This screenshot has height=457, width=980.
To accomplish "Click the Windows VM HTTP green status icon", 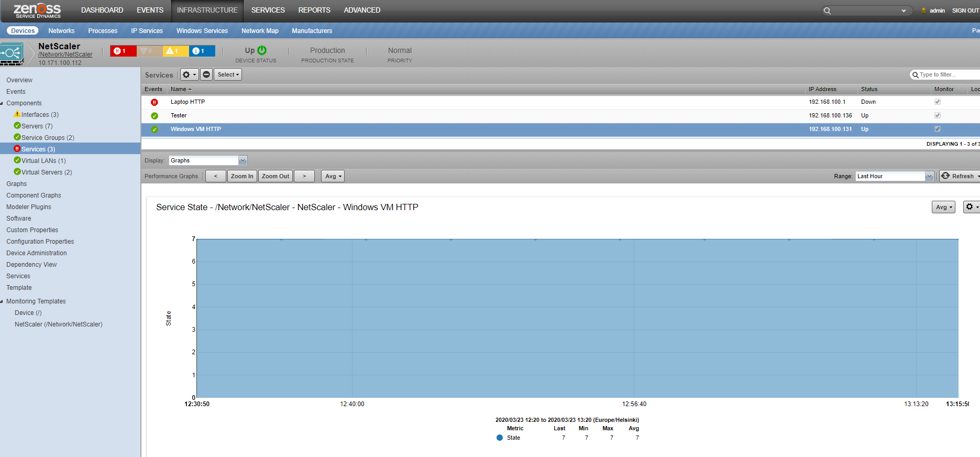I will pyautogui.click(x=155, y=129).
